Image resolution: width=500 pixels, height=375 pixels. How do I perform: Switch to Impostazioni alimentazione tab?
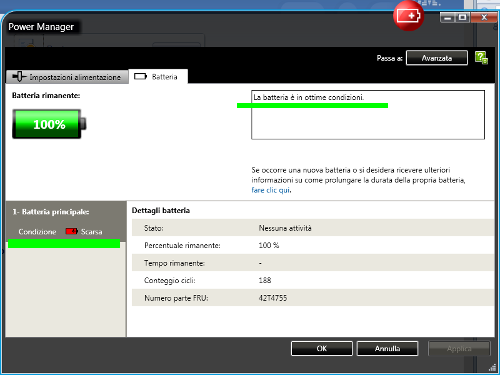[x=67, y=77]
